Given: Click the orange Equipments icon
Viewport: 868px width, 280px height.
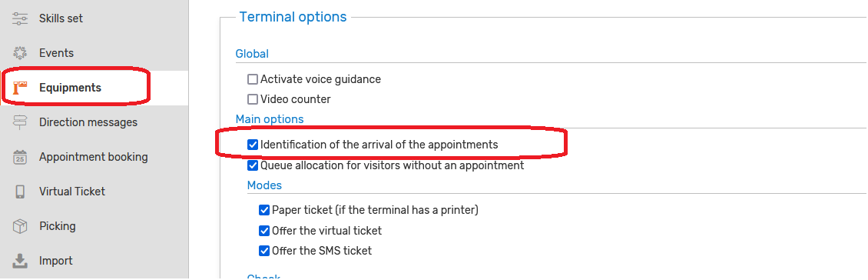Looking at the screenshot, I should pos(20,88).
